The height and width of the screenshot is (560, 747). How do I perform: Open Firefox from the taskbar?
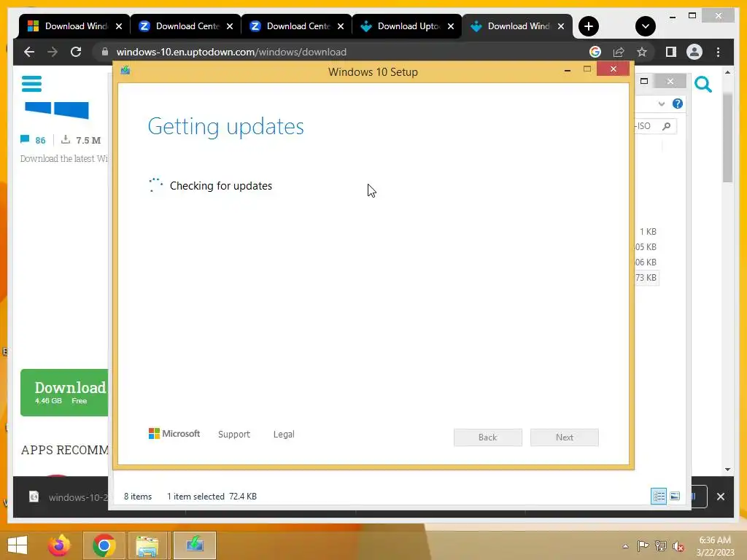click(59, 545)
